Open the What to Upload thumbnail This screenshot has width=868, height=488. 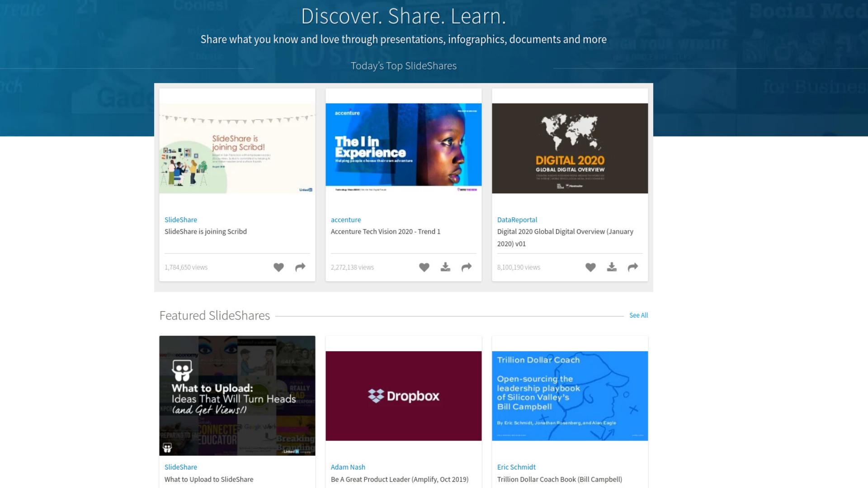(237, 395)
